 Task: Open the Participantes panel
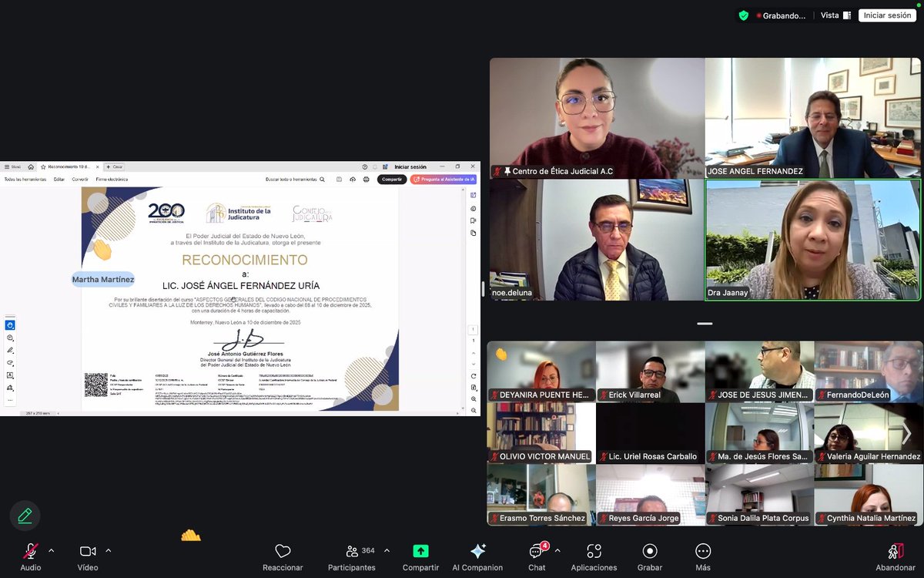click(352, 556)
